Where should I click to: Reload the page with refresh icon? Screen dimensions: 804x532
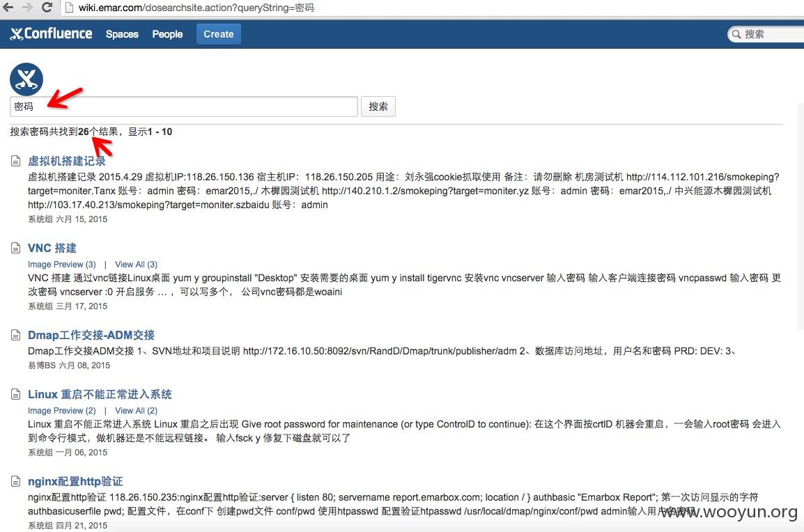point(47,7)
